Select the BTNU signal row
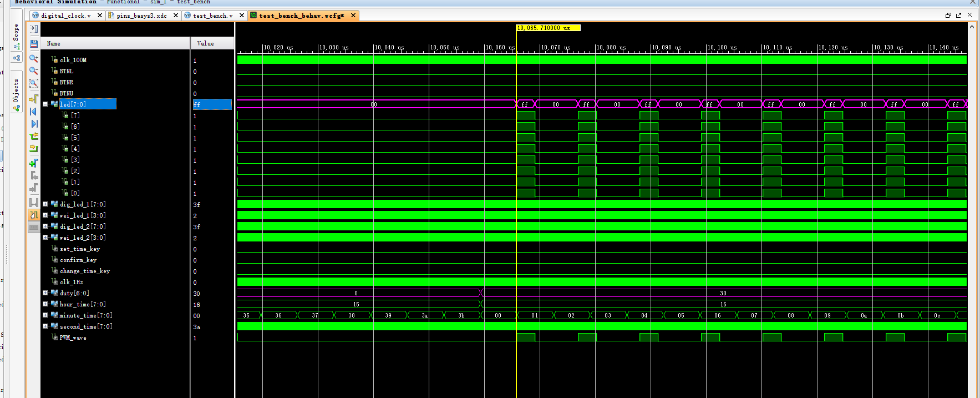Image resolution: width=980 pixels, height=398 pixels. point(67,93)
